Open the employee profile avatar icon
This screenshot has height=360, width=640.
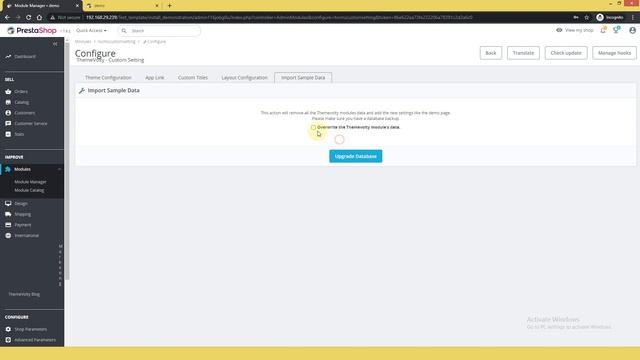point(632,30)
